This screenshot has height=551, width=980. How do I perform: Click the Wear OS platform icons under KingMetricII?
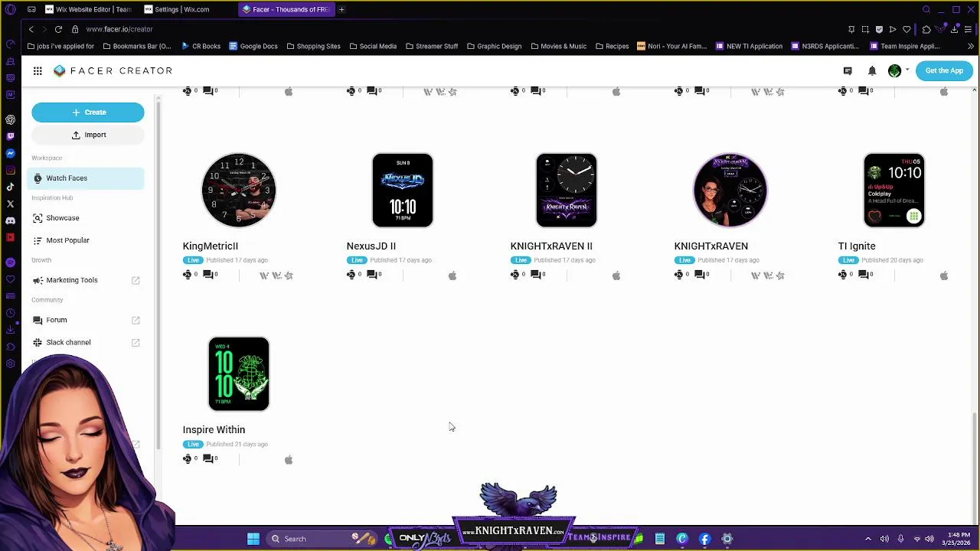276,275
